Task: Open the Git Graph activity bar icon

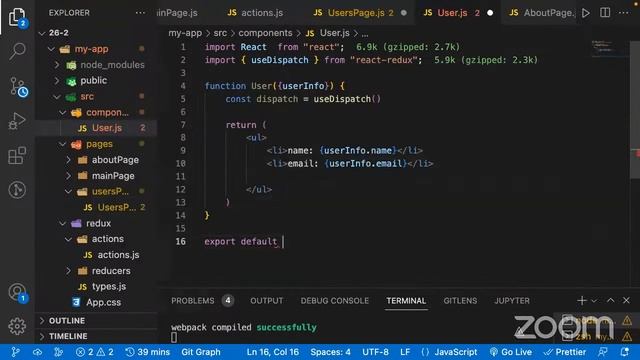Action: 17,190
